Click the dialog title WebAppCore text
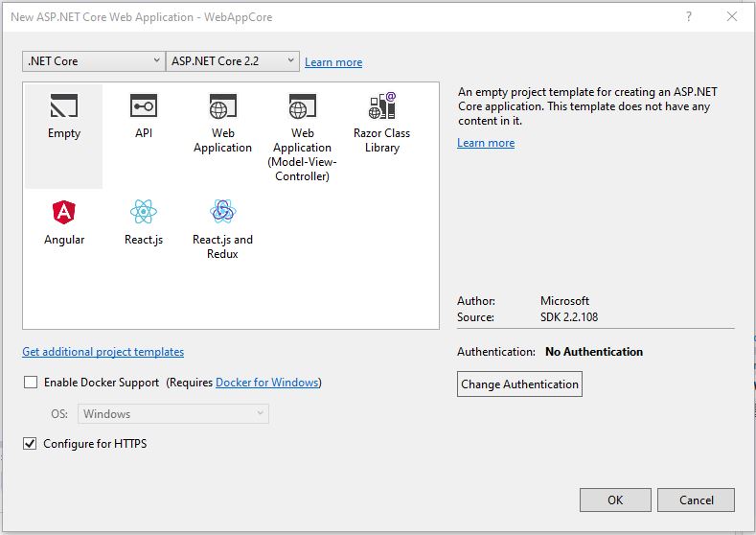The image size is (756, 535). [x=239, y=17]
